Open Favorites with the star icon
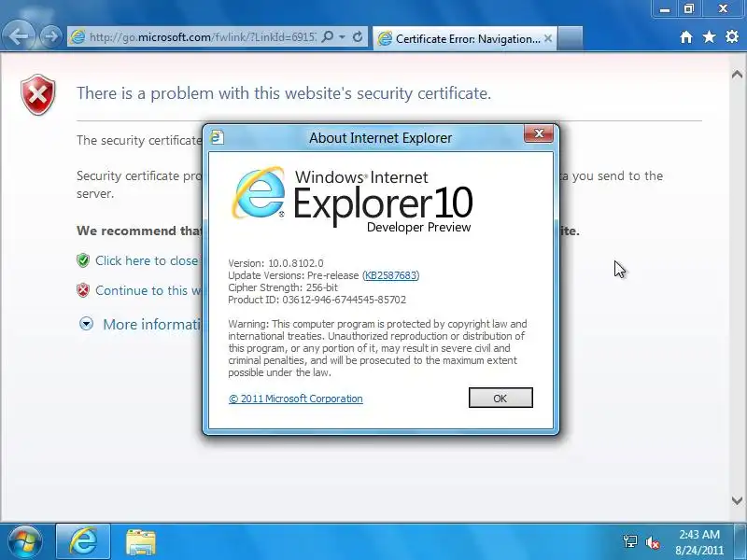This screenshot has width=747, height=560. [709, 36]
